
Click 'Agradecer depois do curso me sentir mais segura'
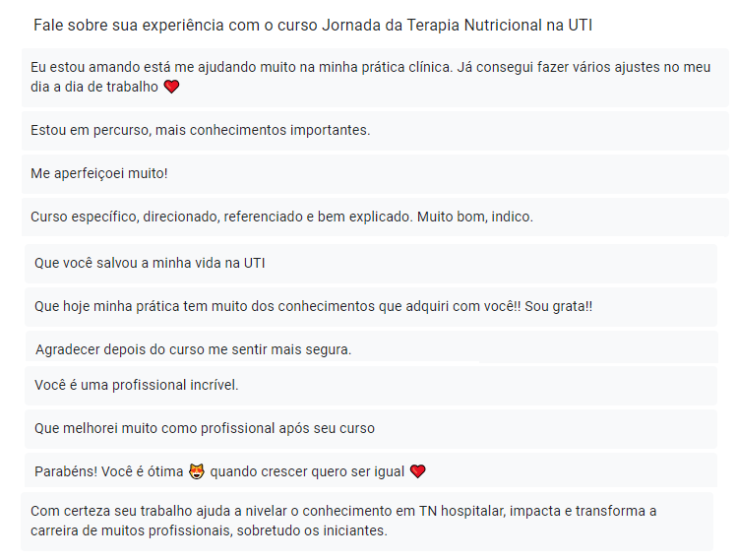tap(372, 347)
